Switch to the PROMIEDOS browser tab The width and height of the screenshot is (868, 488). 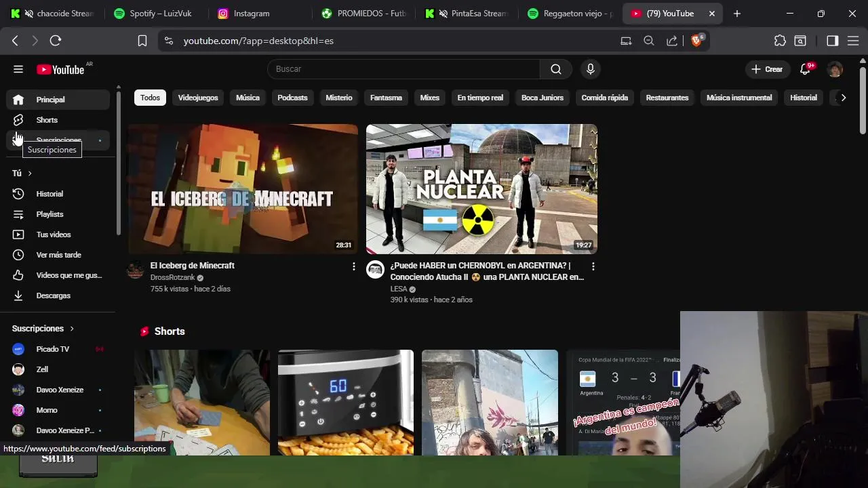pyautogui.click(x=363, y=14)
